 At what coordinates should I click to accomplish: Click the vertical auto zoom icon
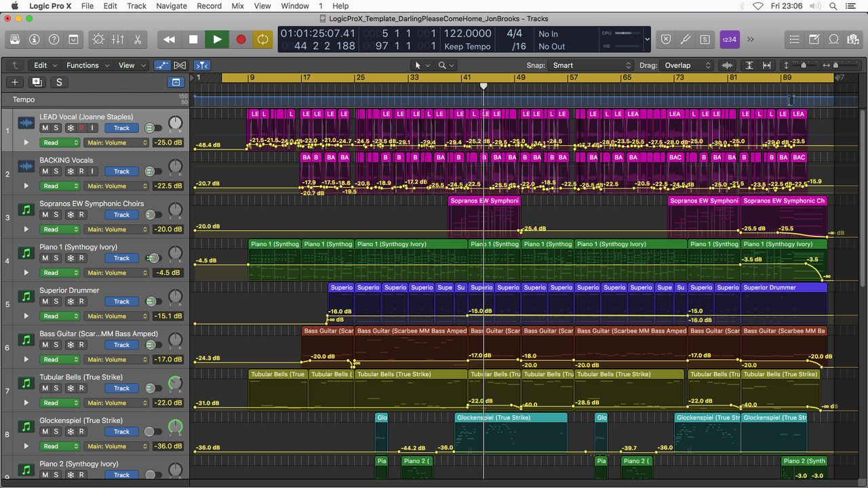[x=749, y=65]
